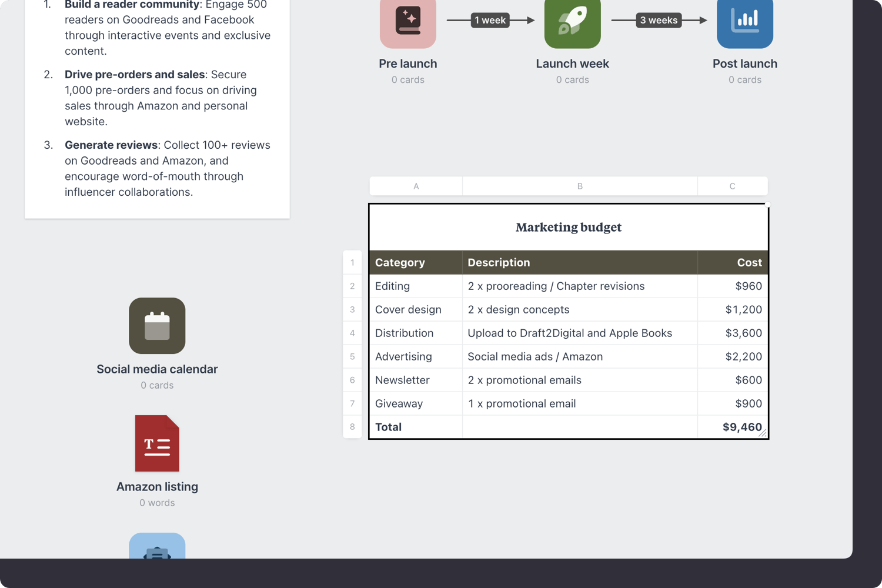The image size is (882, 588).
Task: Click the 'Description' header cell
Action: point(580,262)
